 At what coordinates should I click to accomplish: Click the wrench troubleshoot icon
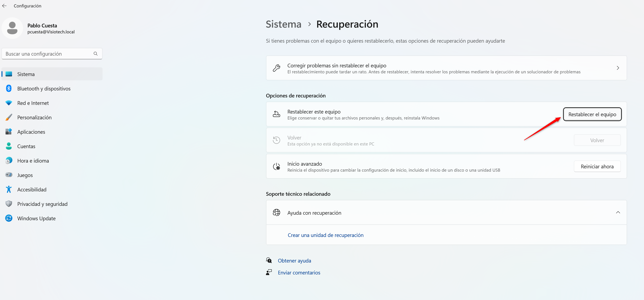(x=276, y=68)
